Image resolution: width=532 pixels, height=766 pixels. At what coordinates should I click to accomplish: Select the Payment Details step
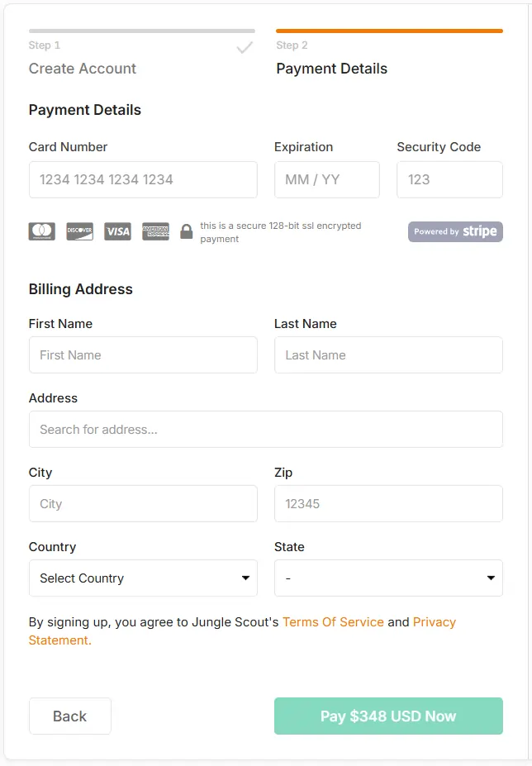[331, 69]
